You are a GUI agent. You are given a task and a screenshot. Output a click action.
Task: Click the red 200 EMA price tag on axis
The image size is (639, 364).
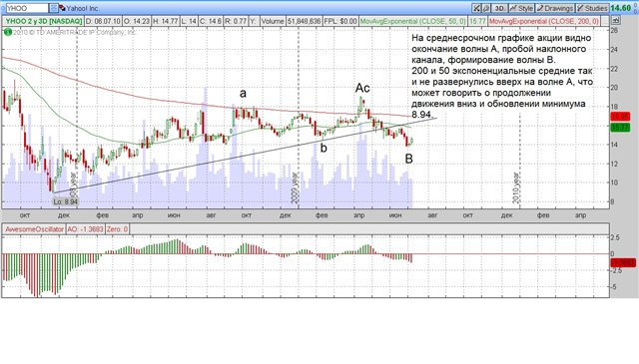click(620, 118)
